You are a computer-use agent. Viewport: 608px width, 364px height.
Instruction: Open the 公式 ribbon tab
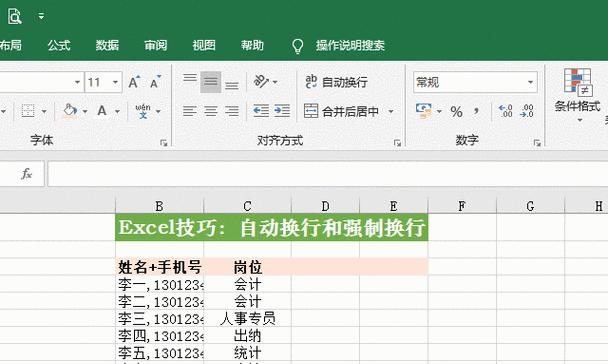[x=59, y=45]
